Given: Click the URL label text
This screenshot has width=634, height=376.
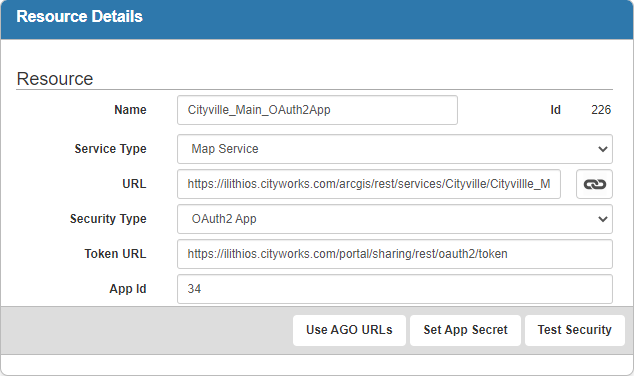Looking at the screenshot, I should [134, 184].
